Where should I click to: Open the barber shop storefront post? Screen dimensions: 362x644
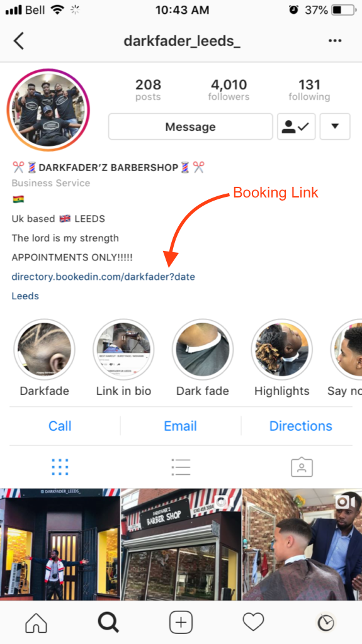pyautogui.click(x=181, y=544)
